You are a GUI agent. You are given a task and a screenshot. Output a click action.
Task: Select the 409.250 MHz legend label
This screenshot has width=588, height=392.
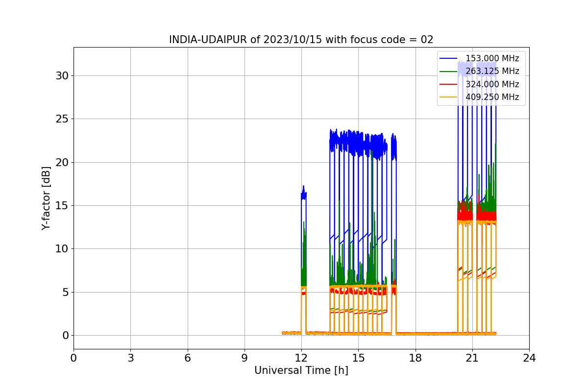tap(492, 97)
